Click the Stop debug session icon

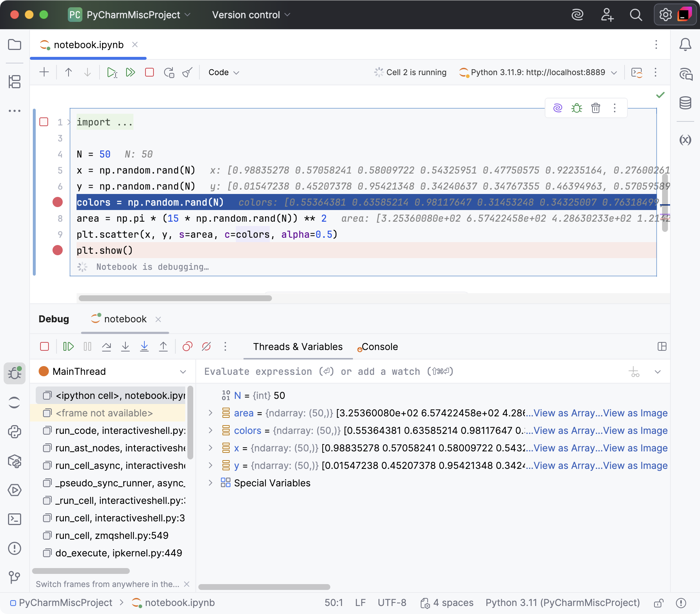click(x=44, y=346)
